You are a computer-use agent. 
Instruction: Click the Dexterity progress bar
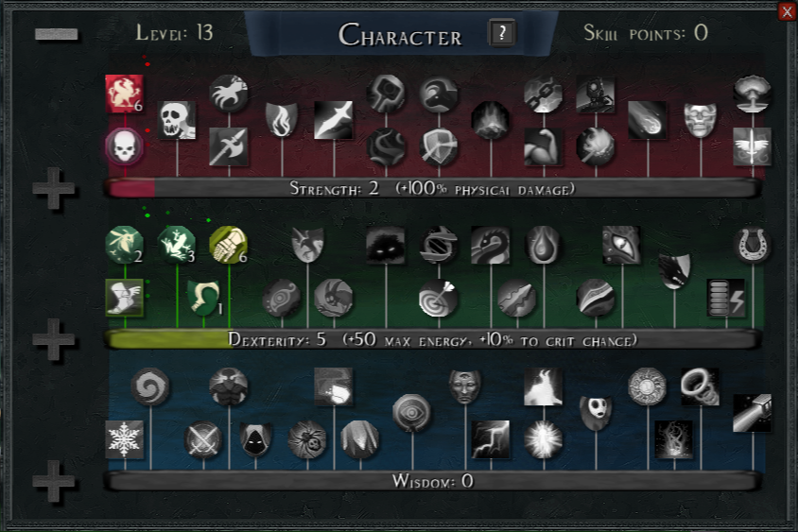click(x=433, y=339)
